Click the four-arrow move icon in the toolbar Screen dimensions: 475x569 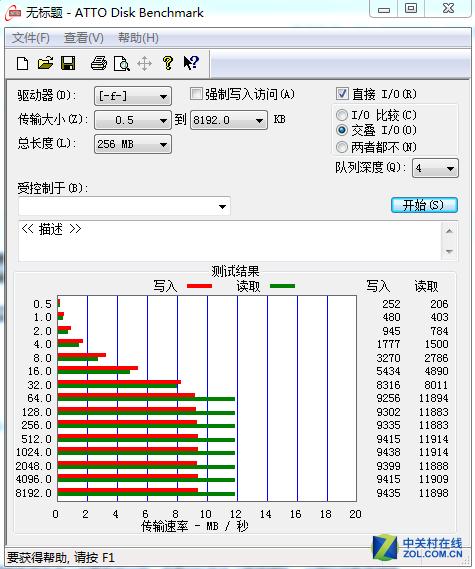coord(144,64)
